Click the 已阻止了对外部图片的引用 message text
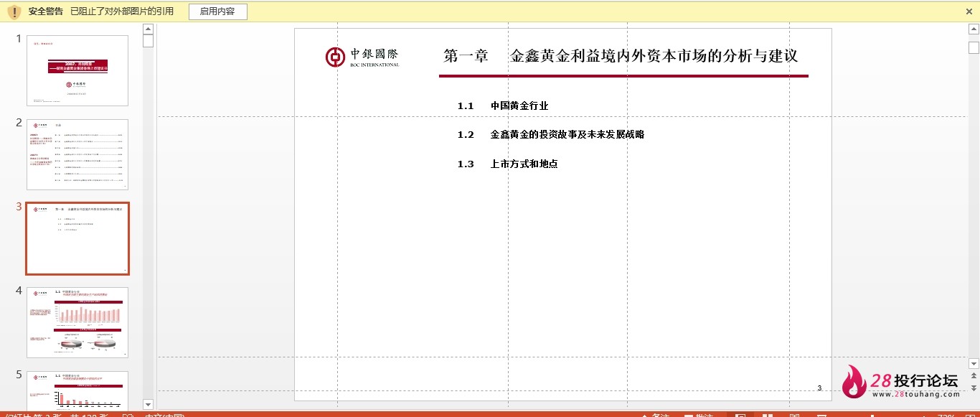 [x=122, y=11]
